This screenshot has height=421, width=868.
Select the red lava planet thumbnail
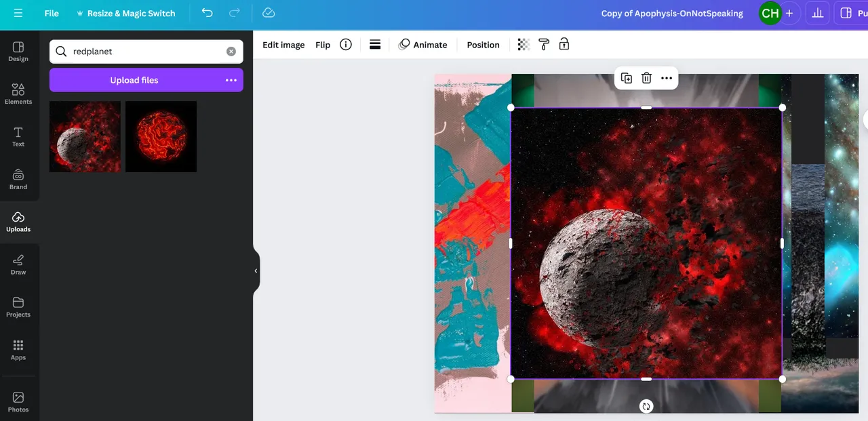point(161,136)
